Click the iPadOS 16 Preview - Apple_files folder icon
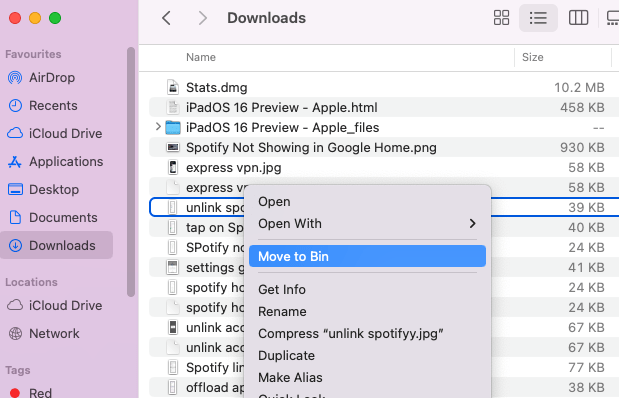 pyautogui.click(x=173, y=128)
